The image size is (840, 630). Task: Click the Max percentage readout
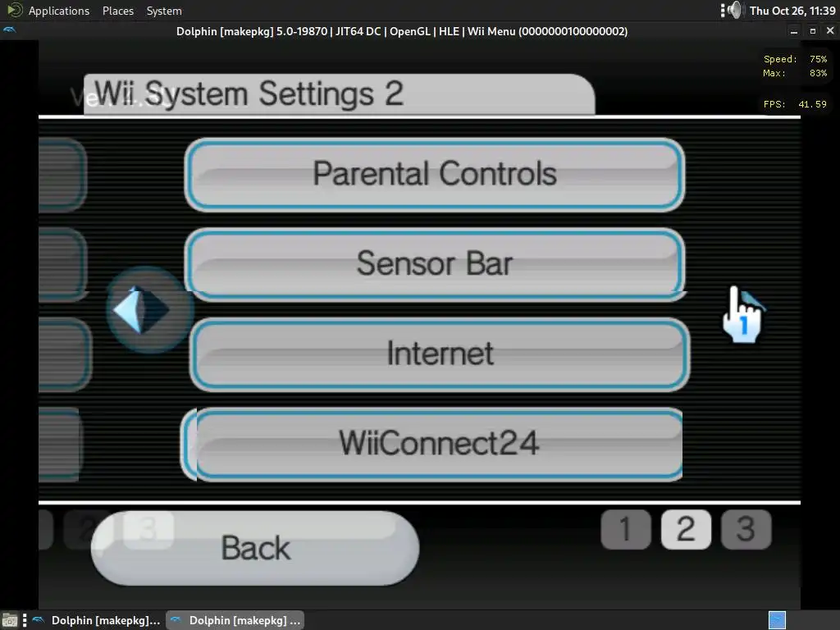(x=818, y=73)
